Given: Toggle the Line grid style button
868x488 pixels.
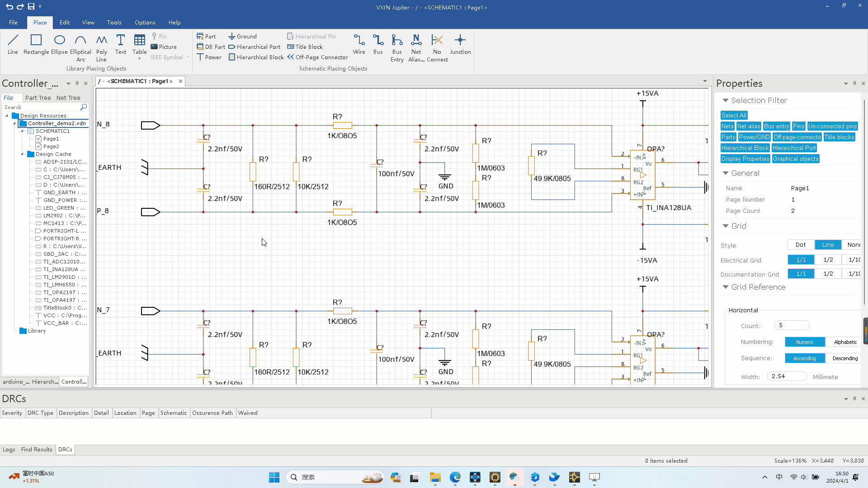Looking at the screenshot, I should [x=828, y=245].
